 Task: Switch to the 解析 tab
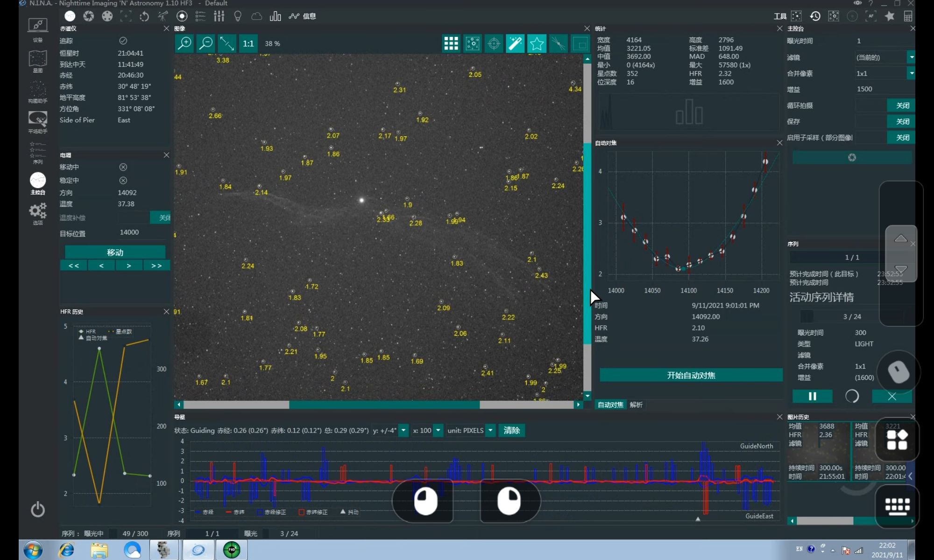click(x=636, y=405)
